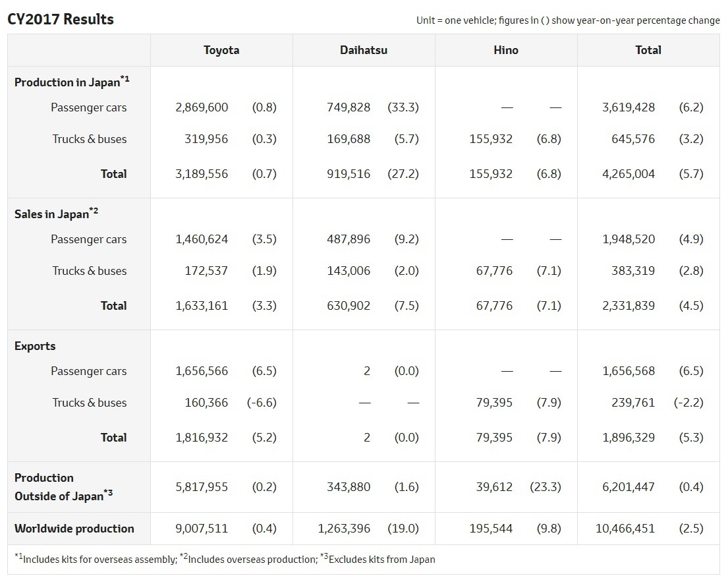Select total worldwide production 10,466,451
728x580 pixels.
625,529
